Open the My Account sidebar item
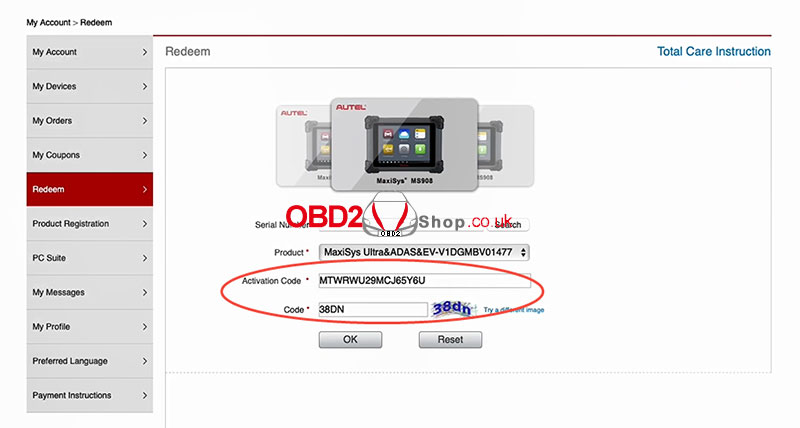This screenshot has width=800, height=428. pos(89,52)
